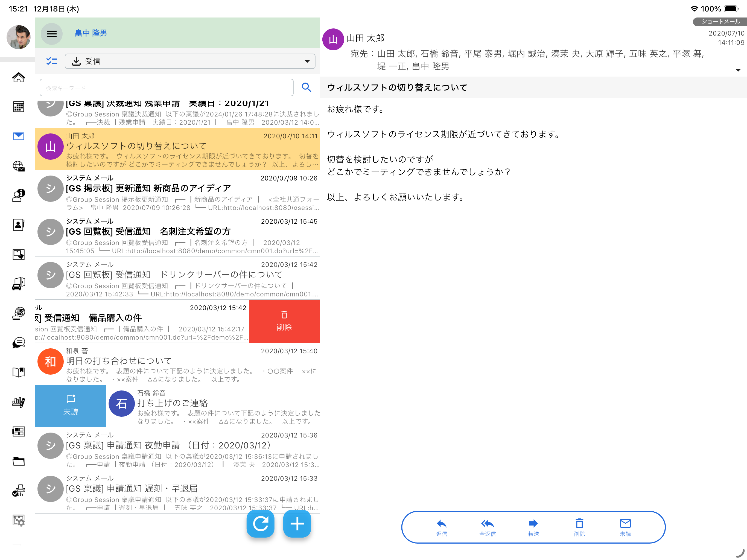
Task: Open mail 申請通知 夜勤申請
Action: tap(177, 448)
